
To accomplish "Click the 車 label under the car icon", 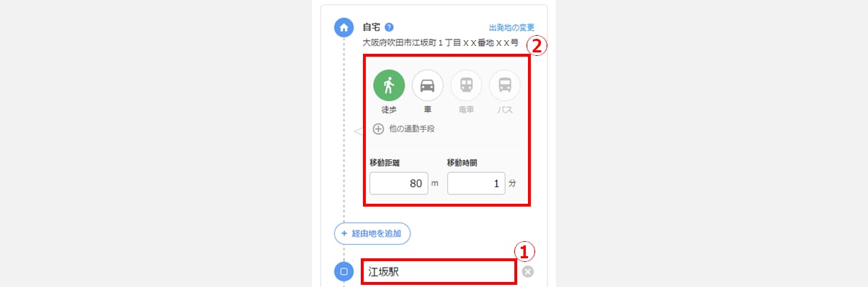I will tap(428, 110).
